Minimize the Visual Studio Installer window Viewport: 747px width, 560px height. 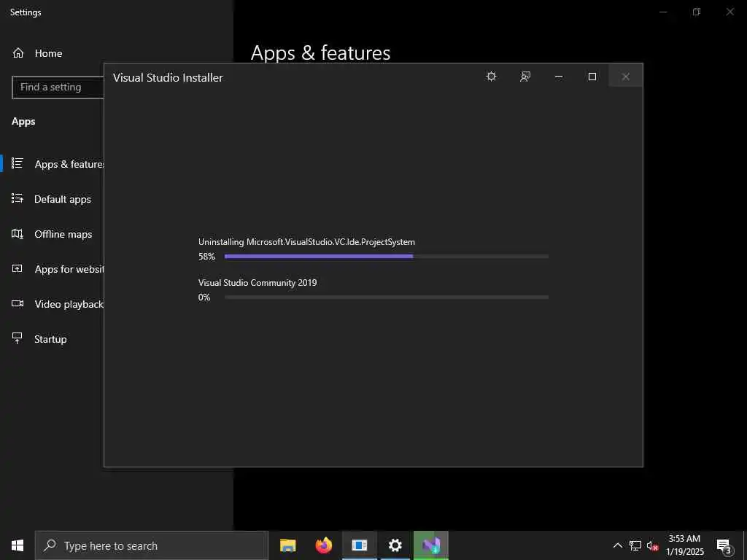(x=559, y=77)
